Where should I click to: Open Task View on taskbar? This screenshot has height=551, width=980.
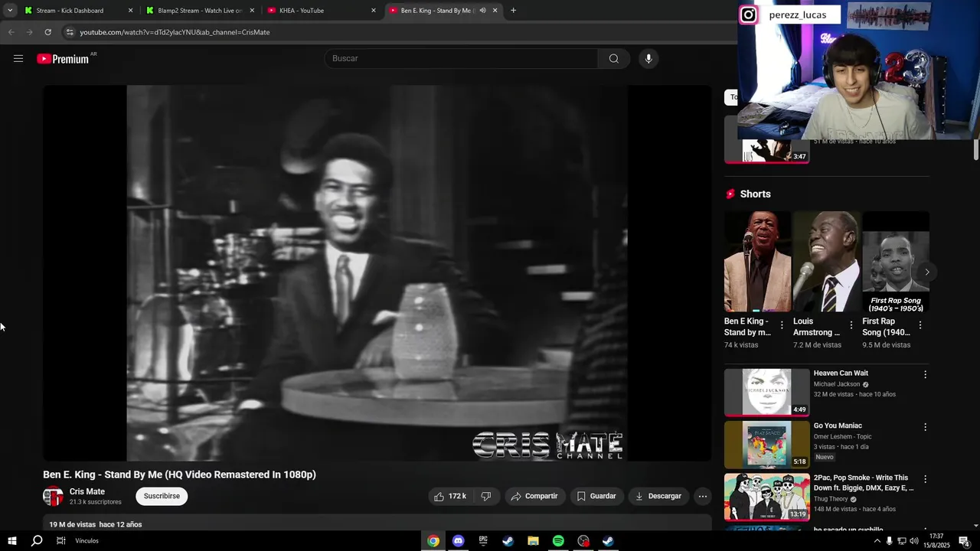(x=61, y=541)
